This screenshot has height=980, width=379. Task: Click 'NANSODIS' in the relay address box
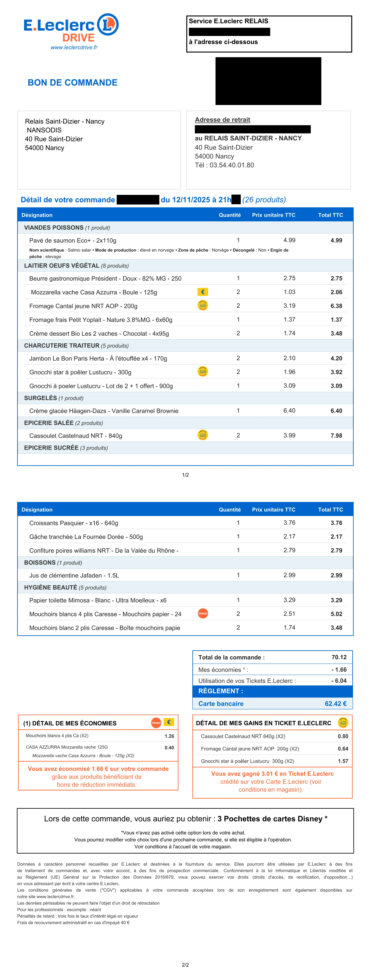(44, 130)
